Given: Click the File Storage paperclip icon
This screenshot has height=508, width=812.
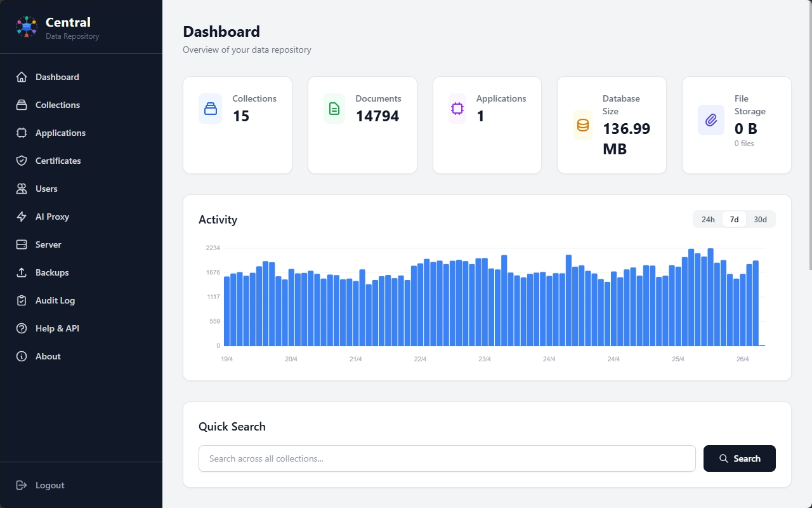Looking at the screenshot, I should point(710,120).
